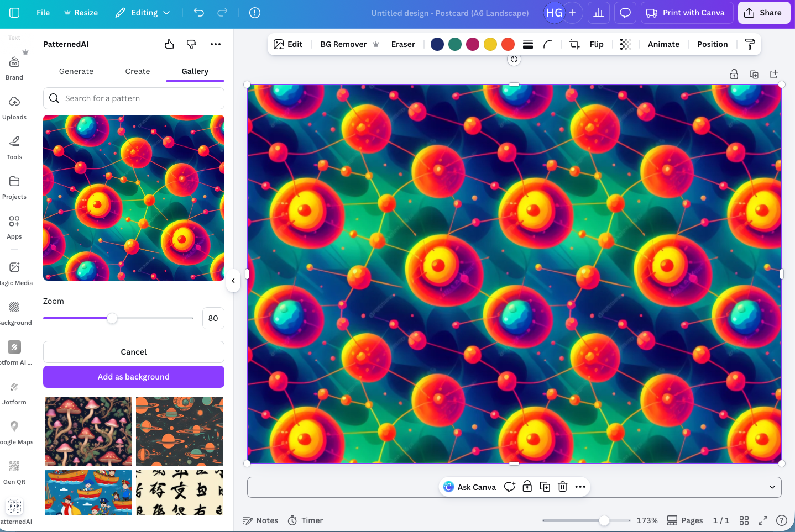This screenshot has width=795, height=532.
Task: Adjust the pattern Zoom slider
Action: [x=113, y=318]
